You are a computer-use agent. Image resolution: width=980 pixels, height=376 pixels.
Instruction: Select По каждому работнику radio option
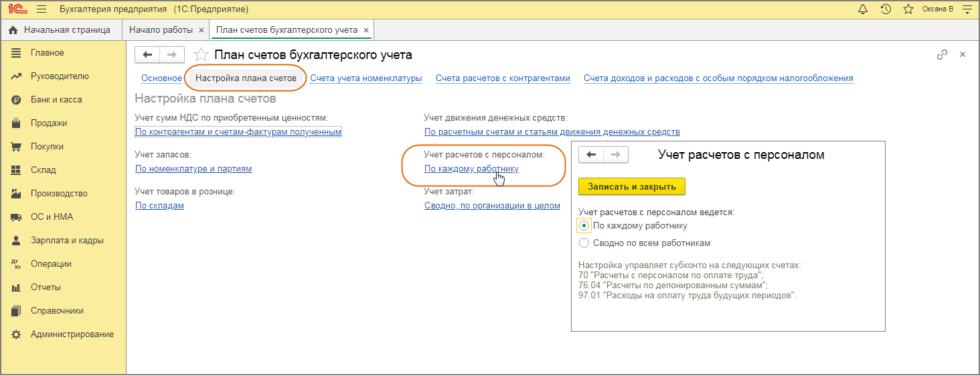tap(584, 226)
